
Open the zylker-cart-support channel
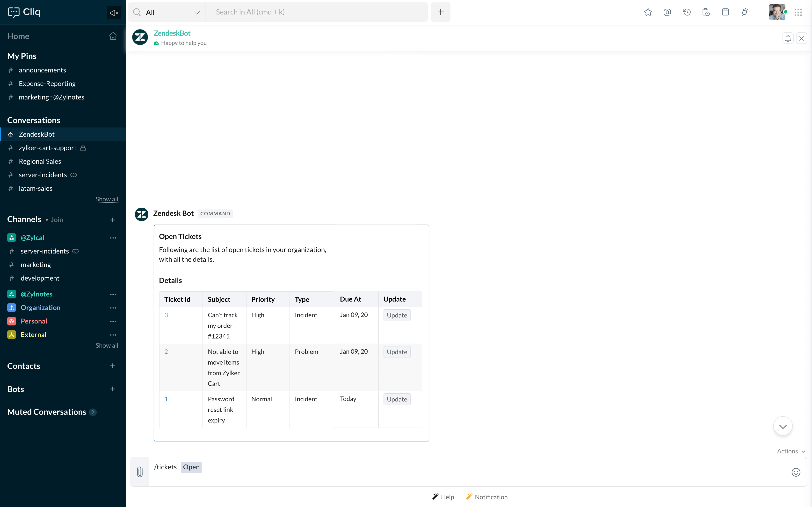47,148
